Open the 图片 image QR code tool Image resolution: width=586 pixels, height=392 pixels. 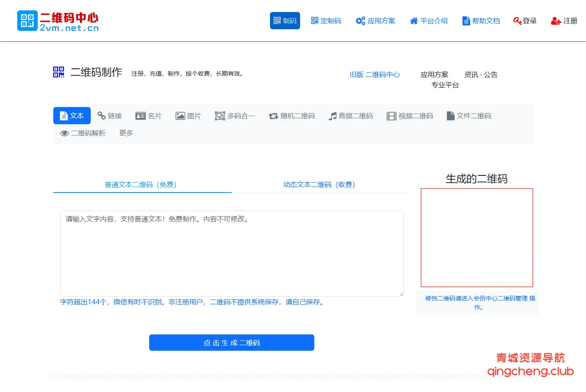[188, 116]
